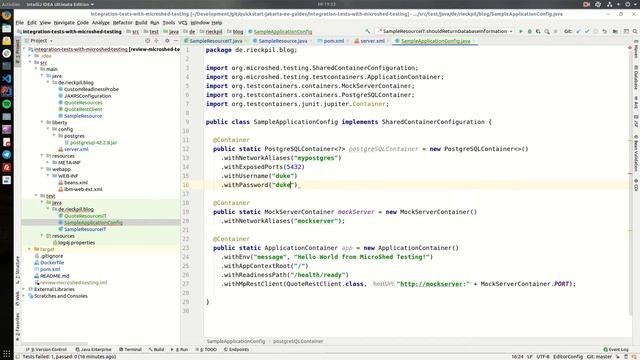This screenshot has width=640, height=360.
Task: Run with coverage icon in toolbar
Action: (538, 31)
